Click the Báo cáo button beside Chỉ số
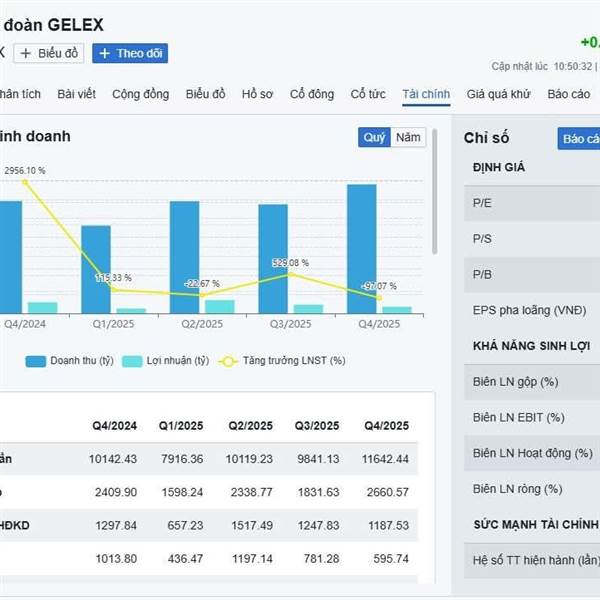The height and width of the screenshot is (600, 600). coord(579,139)
